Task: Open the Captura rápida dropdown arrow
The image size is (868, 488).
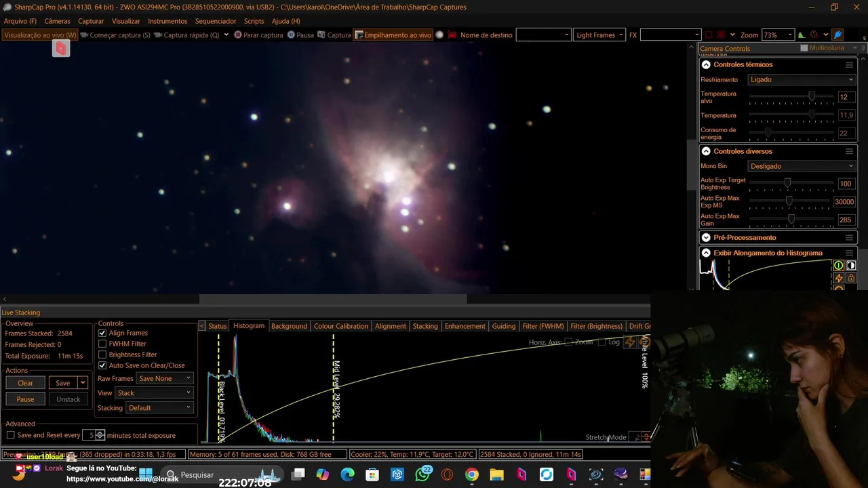Action: pos(226,35)
